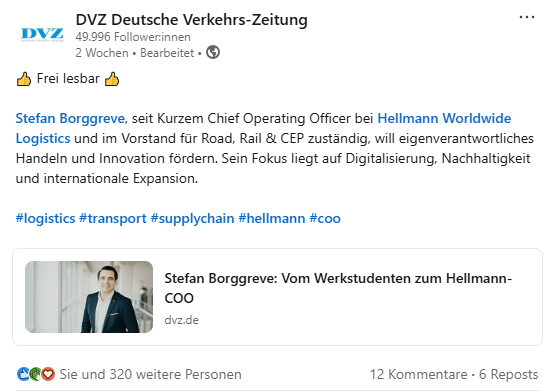Click thumbs-up emoji after Frei lesbar
This screenshot has height=392, width=555.
(112, 79)
